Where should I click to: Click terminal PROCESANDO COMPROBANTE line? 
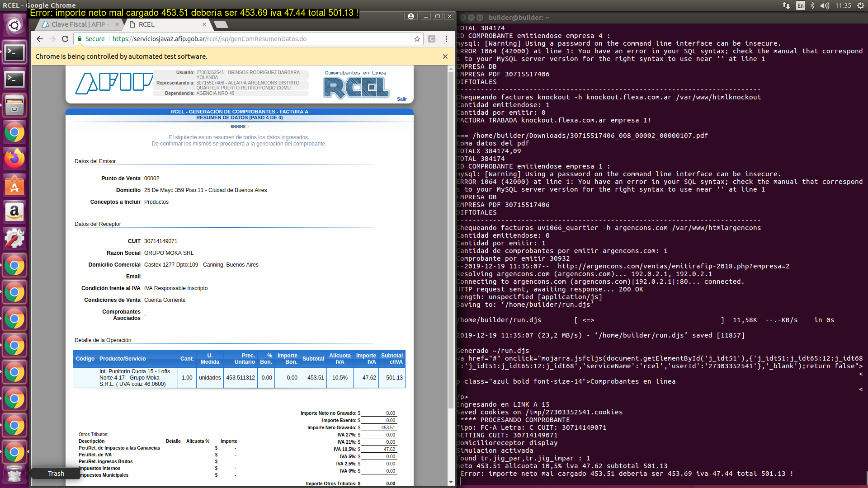pos(515,420)
